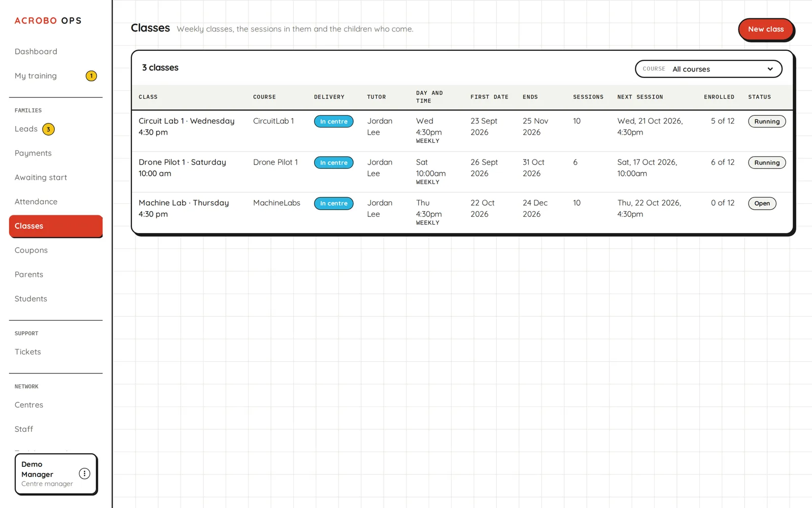Click Running status of Circuit Lab 1
Viewport: 812px width, 508px height.
coord(767,121)
